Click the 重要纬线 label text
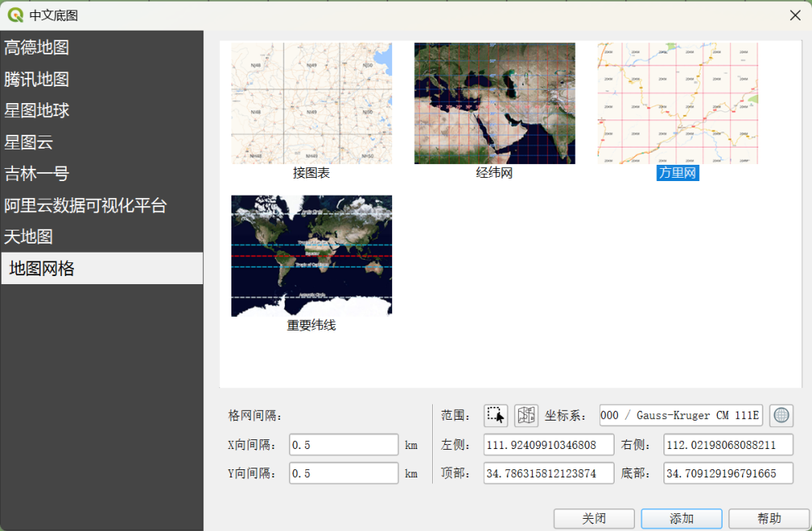This screenshot has height=531, width=812. [311, 326]
